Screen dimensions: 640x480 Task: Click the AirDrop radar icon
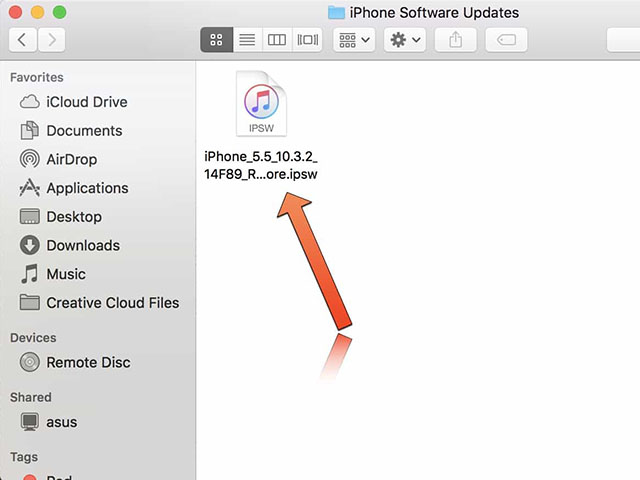pyautogui.click(x=30, y=159)
